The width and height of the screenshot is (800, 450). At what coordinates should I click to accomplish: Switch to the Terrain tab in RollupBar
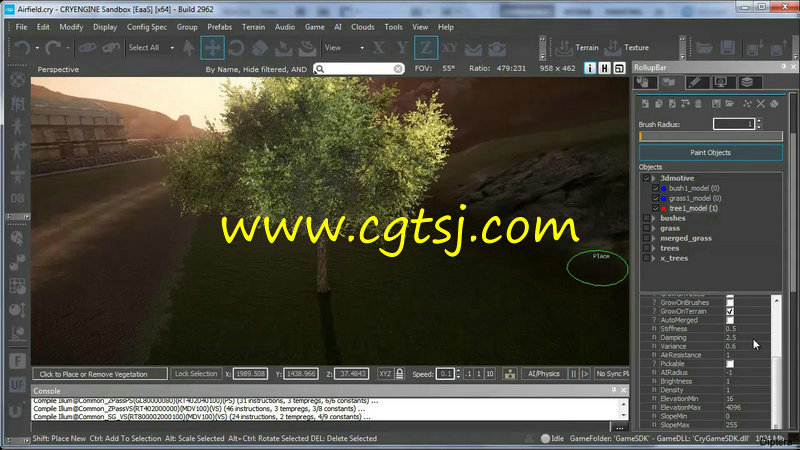click(x=671, y=82)
